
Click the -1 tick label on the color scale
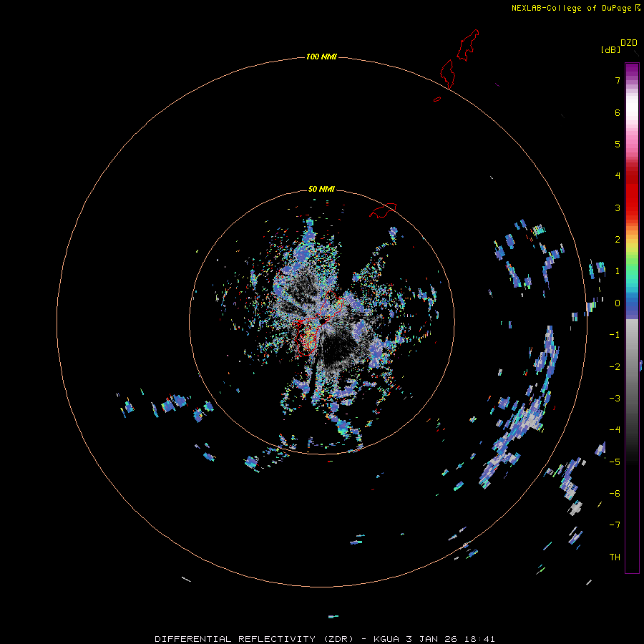point(615,335)
